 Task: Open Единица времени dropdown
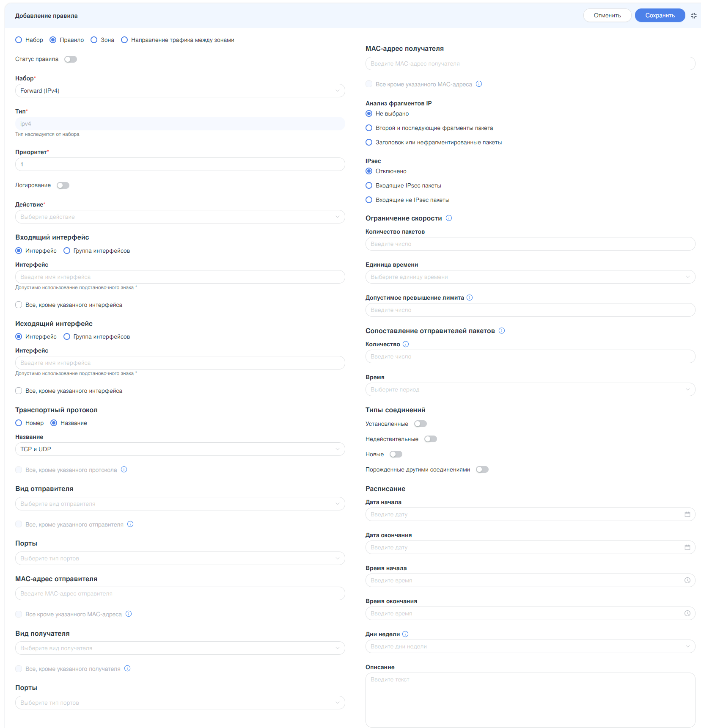[x=531, y=277]
